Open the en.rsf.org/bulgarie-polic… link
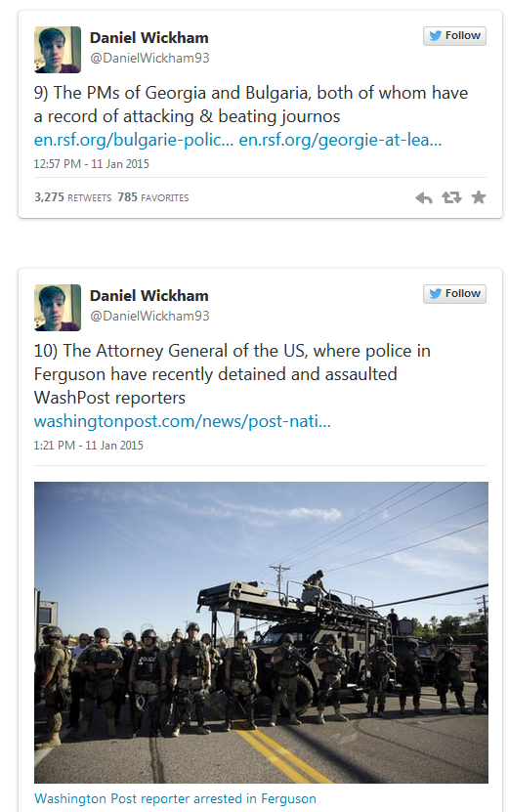Viewport: 508px width, 812px height. (x=134, y=140)
